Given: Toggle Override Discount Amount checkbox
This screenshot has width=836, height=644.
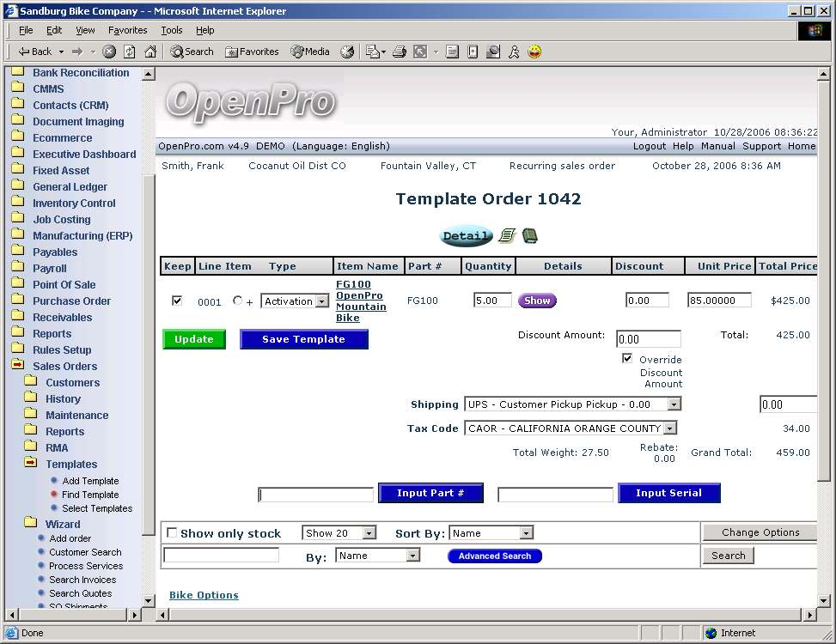Looking at the screenshot, I should (x=627, y=359).
